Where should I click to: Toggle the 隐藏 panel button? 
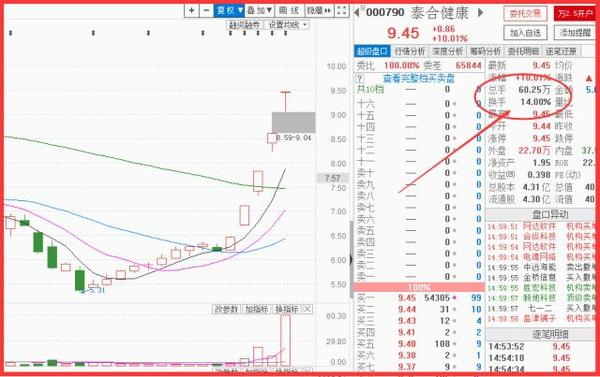point(320,10)
